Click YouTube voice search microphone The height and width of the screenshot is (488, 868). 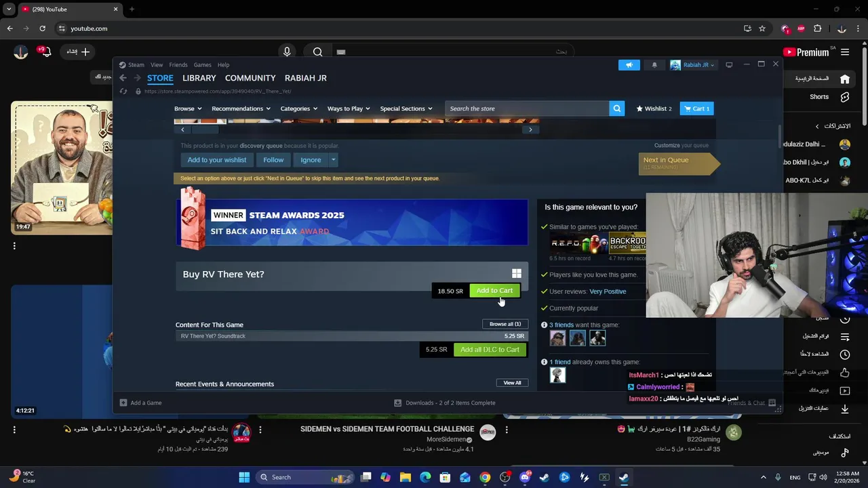(x=287, y=52)
